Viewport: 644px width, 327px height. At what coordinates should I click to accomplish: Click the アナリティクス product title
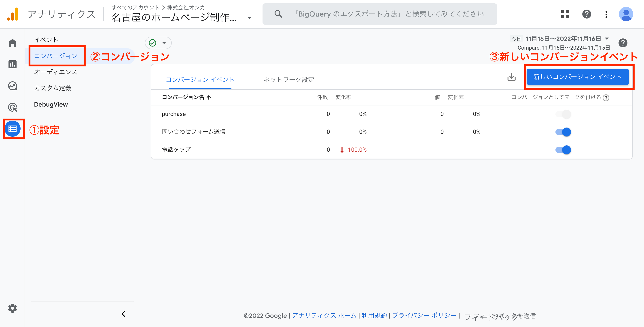(62, 14)
